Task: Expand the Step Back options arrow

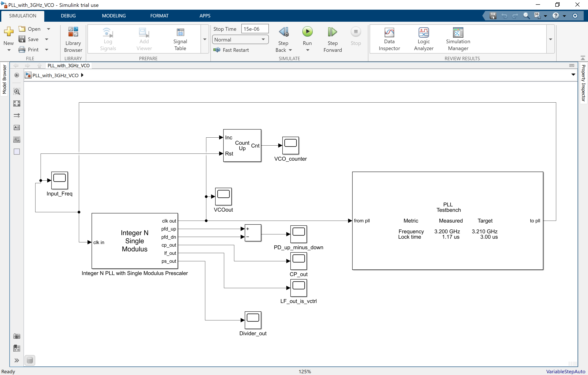Action: [x=291, y=50]
